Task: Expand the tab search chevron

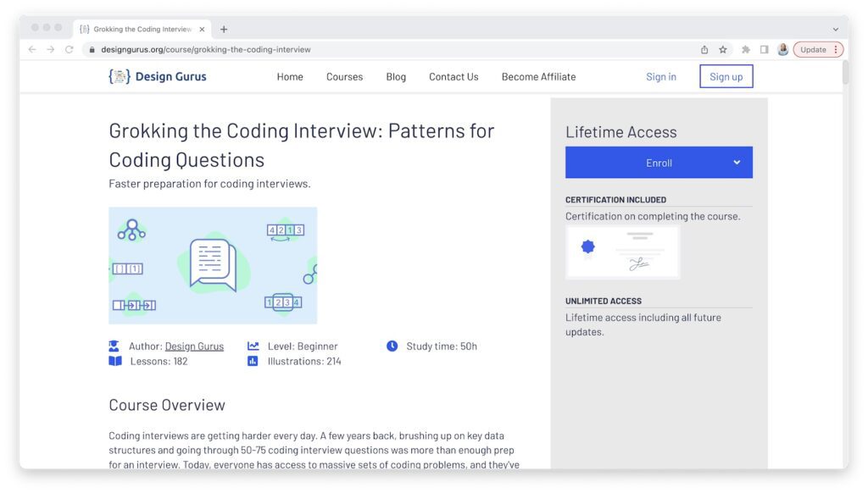Action: pos(836,30)
